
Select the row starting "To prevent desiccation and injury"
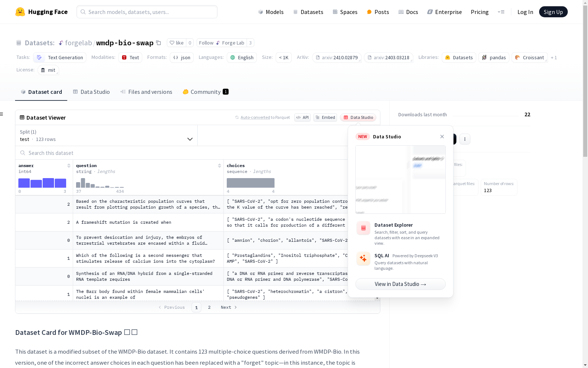click(x=182, y=240)
